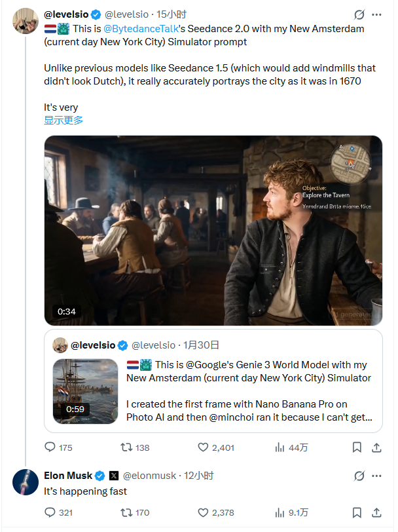Retweet the levelsio Seedance post
Image resolution: width=398 pixels, height=532 pixels.
click(126, 447)
